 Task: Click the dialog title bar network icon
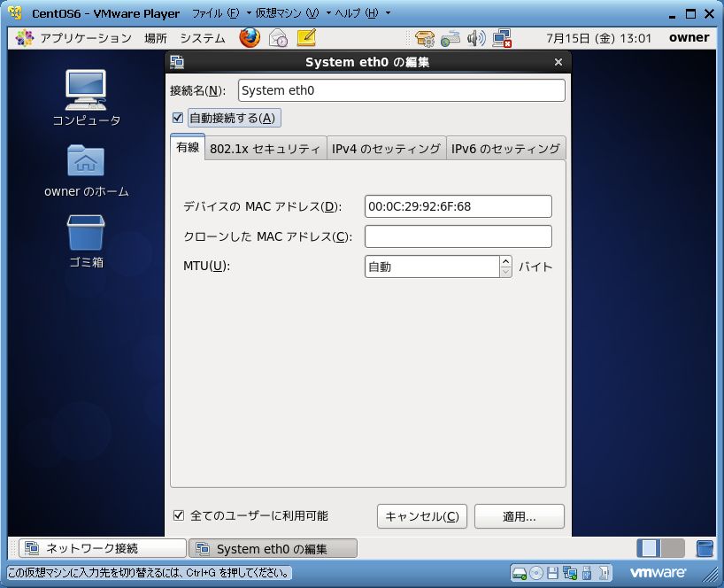click(177, 62)
